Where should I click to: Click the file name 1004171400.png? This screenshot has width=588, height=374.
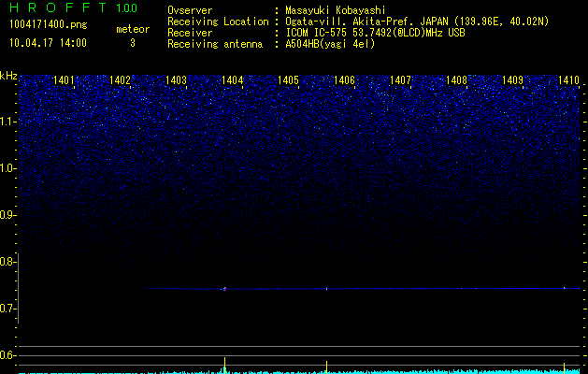(x=47, y=25)
